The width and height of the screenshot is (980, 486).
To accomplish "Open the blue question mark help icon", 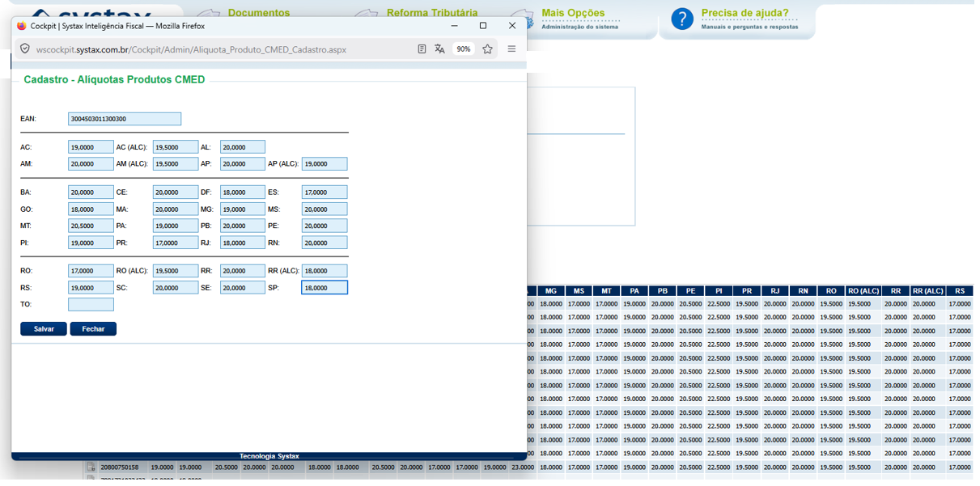I will pos(682,19).
